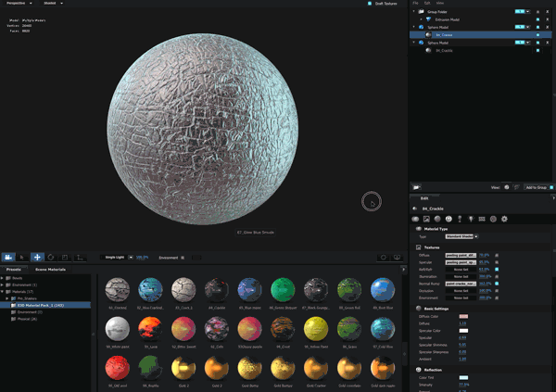This screenshot has height=392, width=556.
Task: Collapse the Group Folder tree item
Action: coord(414,12)
